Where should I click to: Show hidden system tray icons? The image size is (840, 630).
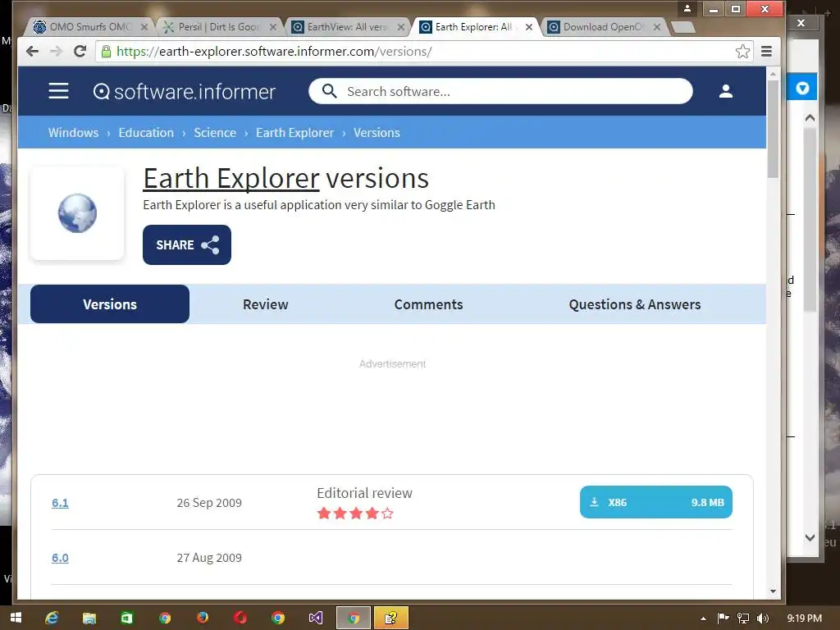point(703,619)
